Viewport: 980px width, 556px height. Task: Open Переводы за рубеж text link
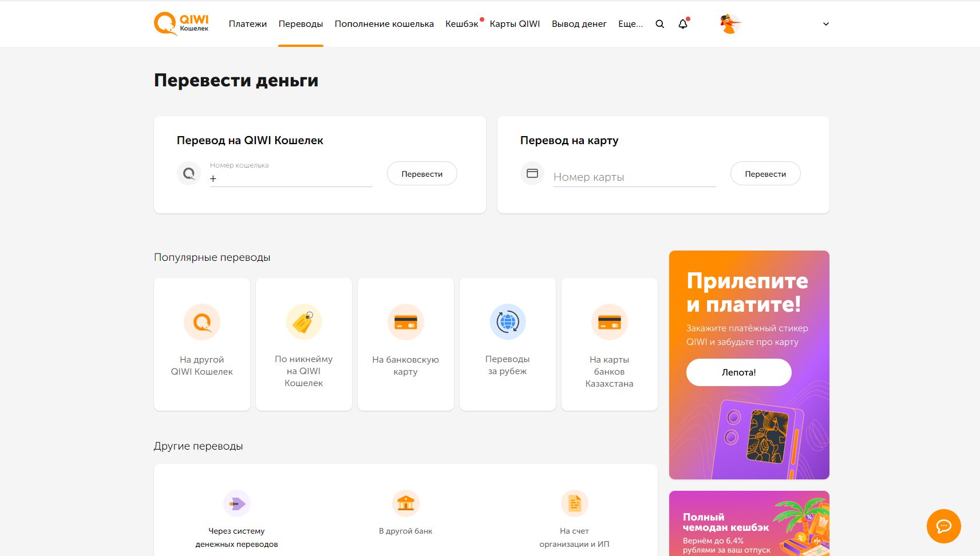(x=508, y=365)
